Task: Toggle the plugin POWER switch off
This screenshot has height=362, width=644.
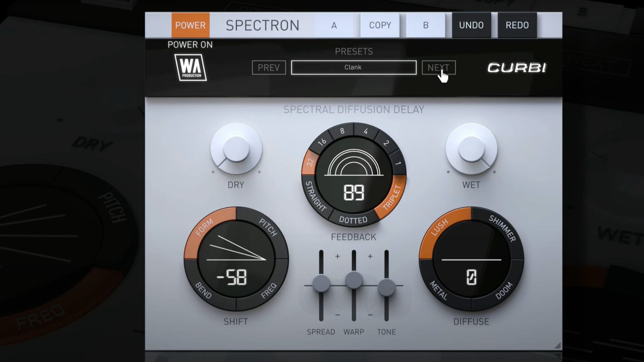Action: [190, 25]
